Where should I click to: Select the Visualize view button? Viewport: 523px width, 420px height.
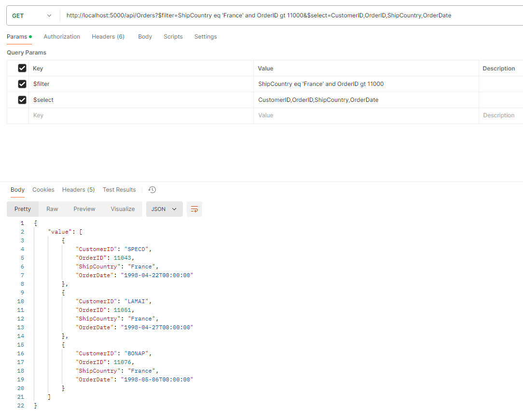[x=123, y=209]
